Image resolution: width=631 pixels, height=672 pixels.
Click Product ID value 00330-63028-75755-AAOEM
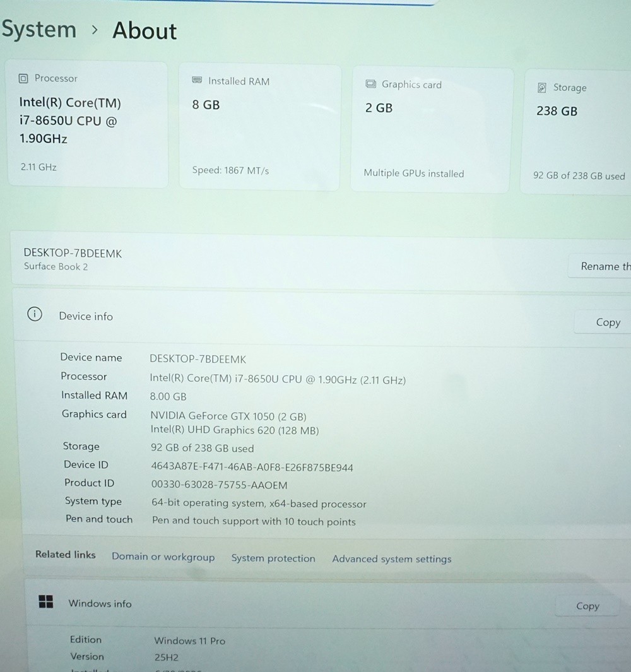pos(219,485)
